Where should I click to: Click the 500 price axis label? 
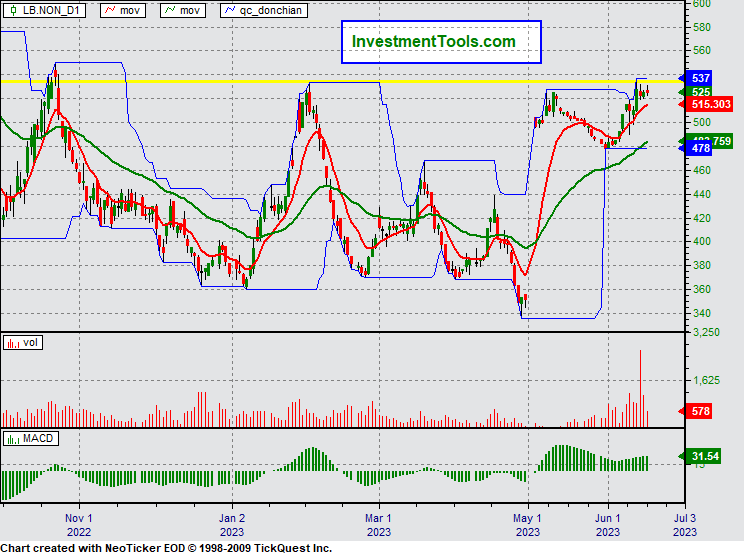tap(701, 122)
